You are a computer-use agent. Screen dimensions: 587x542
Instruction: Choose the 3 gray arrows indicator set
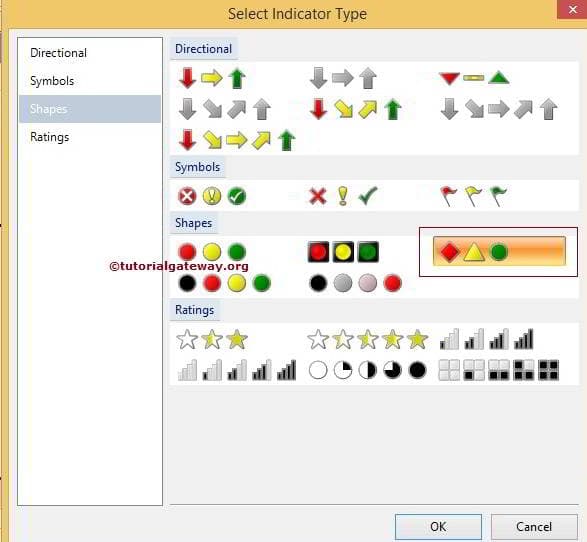pos(343,78)
